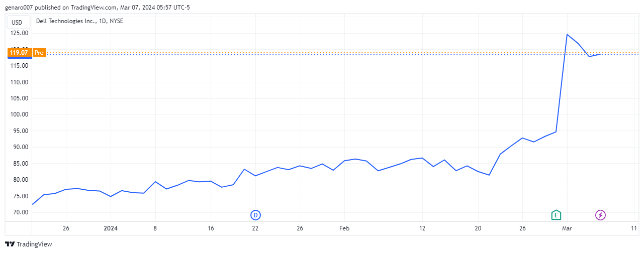Click the 12 date axis label
This screenshot has height=253, width=644.
click(x=422, y=228)
